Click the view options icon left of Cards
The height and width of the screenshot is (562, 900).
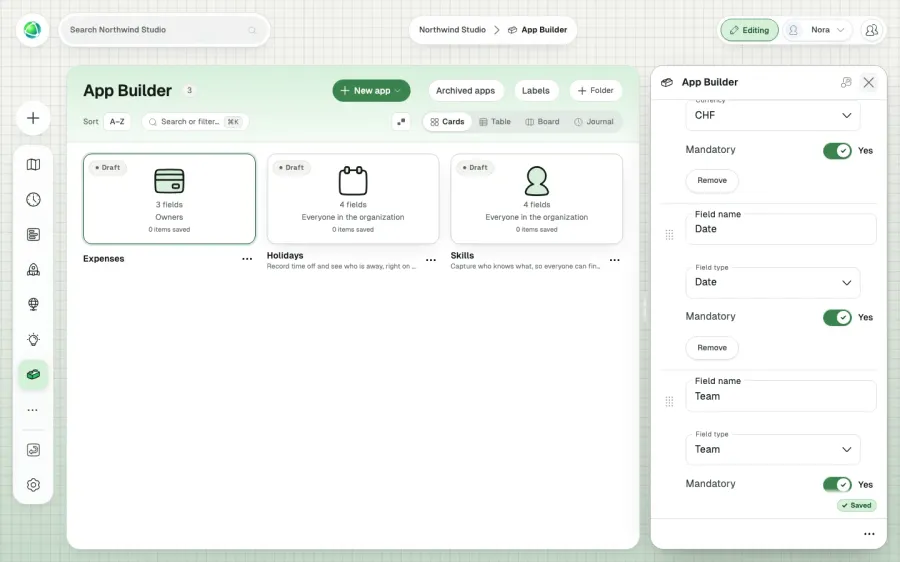[x=401, y=122]
